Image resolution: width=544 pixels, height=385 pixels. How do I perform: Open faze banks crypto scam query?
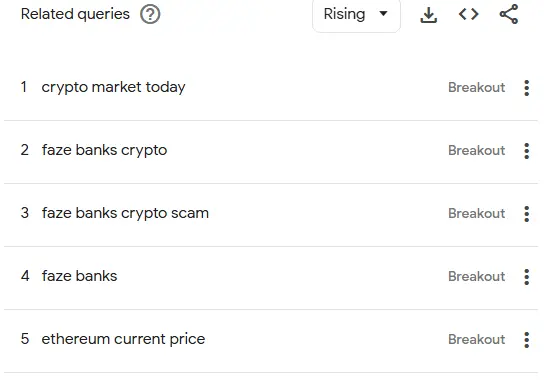[125, 213]
